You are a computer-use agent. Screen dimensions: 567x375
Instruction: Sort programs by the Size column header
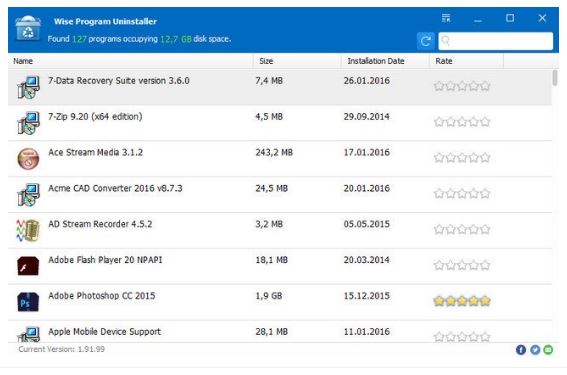(297, 61)
